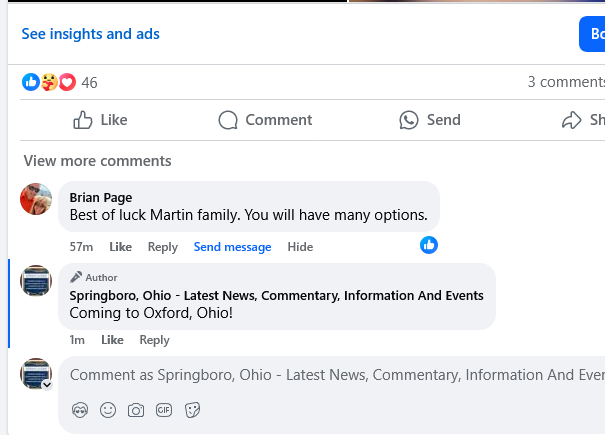Open See insights and ads
The image size is (605, 435).
[x=90, y=34]
